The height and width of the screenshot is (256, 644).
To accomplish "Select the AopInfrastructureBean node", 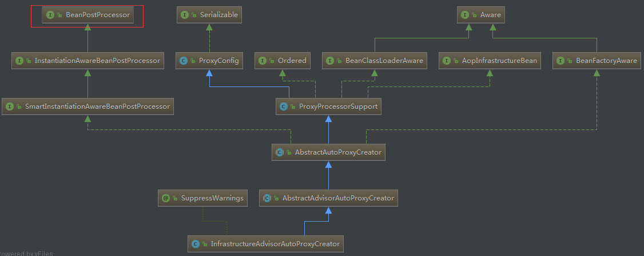I will [x=490, y=61].
